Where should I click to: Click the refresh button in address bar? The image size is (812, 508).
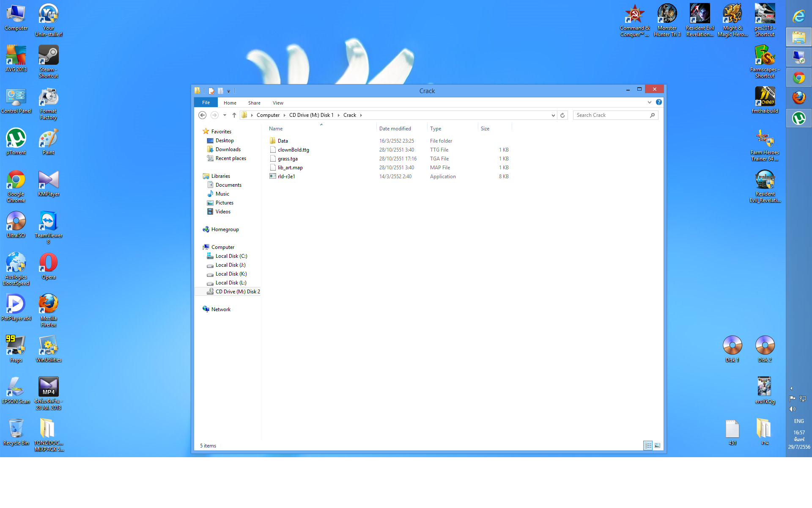point(562,115)
